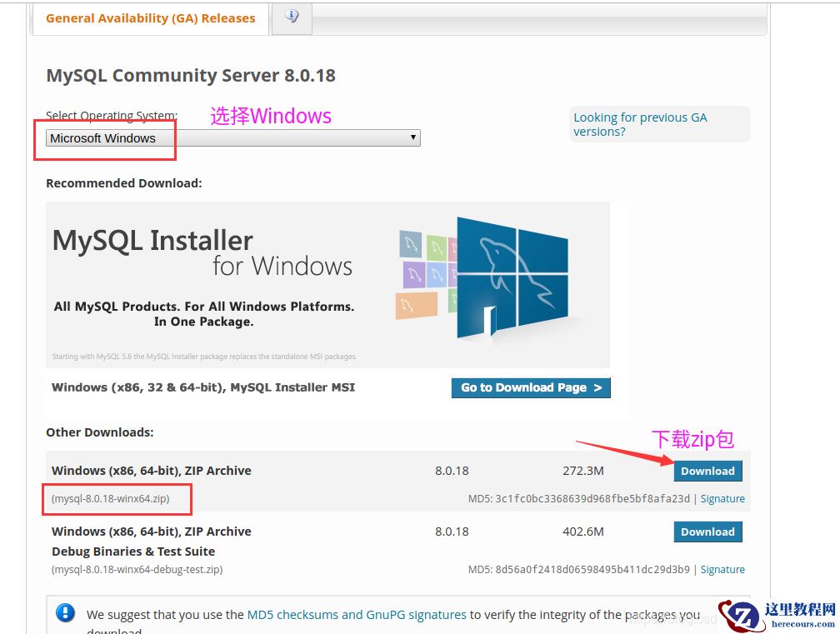The width and height of the screenshot is (840, 634).
Task: Download the 402.6M Debug Binaries ZIP
Action: (707, 532)
